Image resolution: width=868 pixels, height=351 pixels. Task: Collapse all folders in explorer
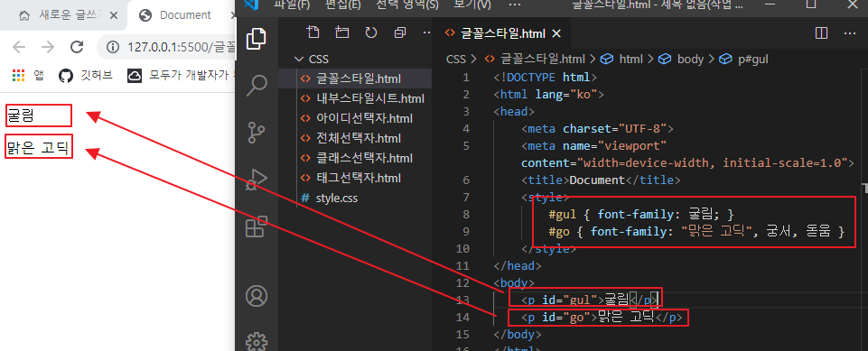click(400, 32)
